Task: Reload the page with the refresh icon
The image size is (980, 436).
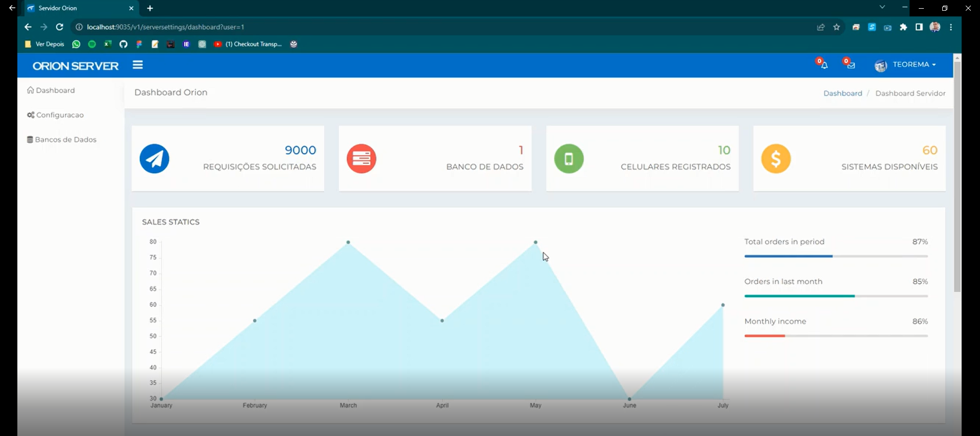Action: pyautogui.click(x=60, y=27)
